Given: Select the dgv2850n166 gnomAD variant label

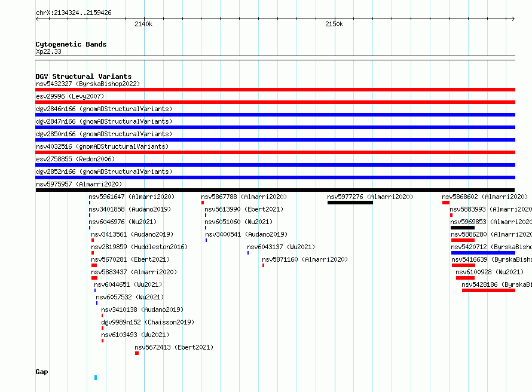Looking at the screenshot, I should coord(104,134).
